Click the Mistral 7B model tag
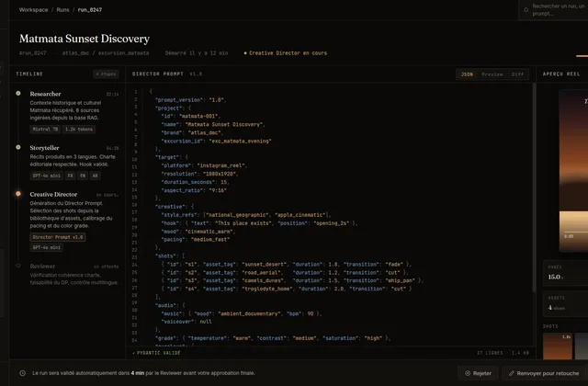Viewport: 588px width, 386px height. pyautogui.click(x=45, y=129)
